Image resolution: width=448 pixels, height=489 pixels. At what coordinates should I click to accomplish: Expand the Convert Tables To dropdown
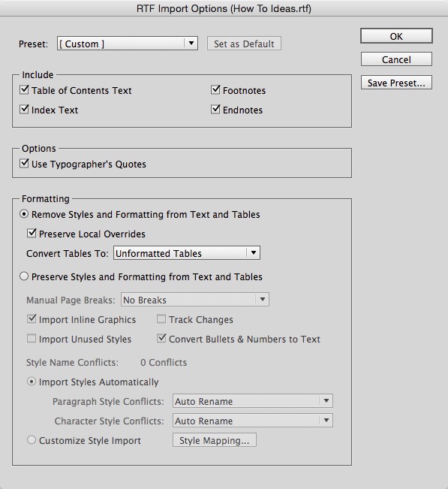[187, 253]
